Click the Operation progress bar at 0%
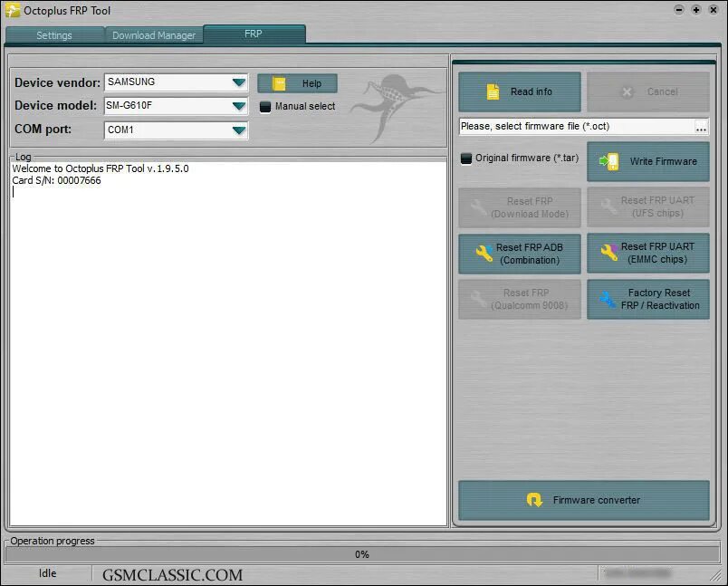 [362, 554]
